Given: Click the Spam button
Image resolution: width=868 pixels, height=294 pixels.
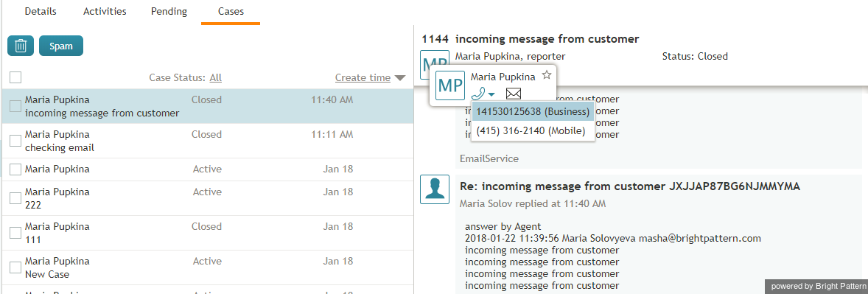Looking at the screenshot, I should click(61, 46).
